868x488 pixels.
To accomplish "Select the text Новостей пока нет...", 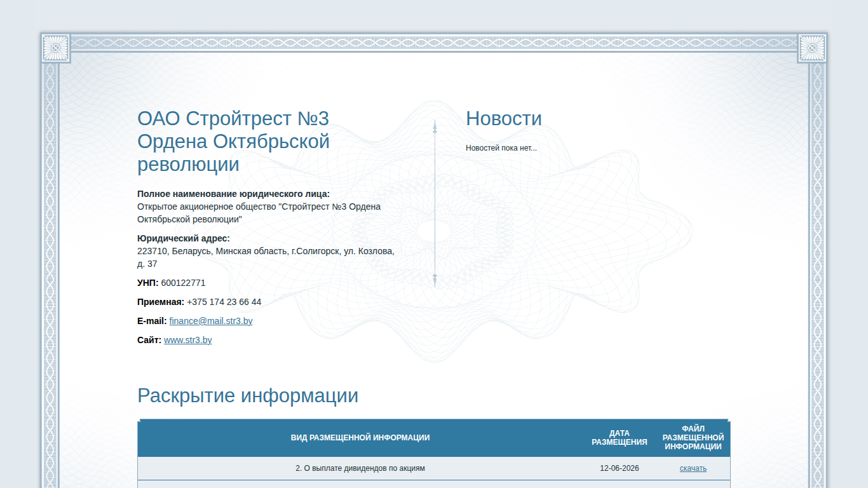I will click(501, 148).
